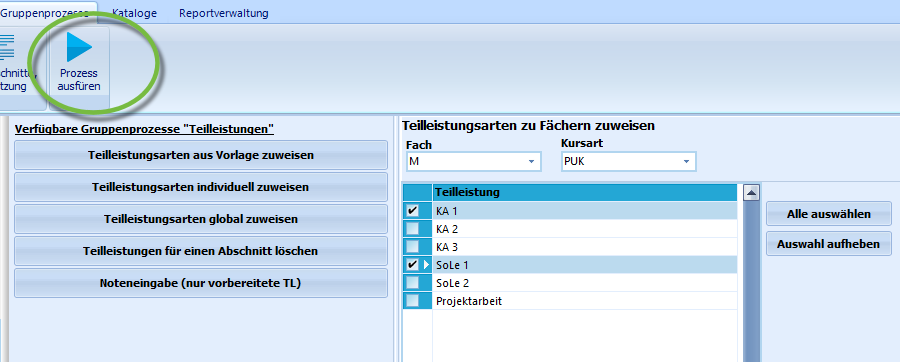Select the Projektarbeit checkbox
The height and width of the screenshot is (362, 900).
tap(412, 301)
